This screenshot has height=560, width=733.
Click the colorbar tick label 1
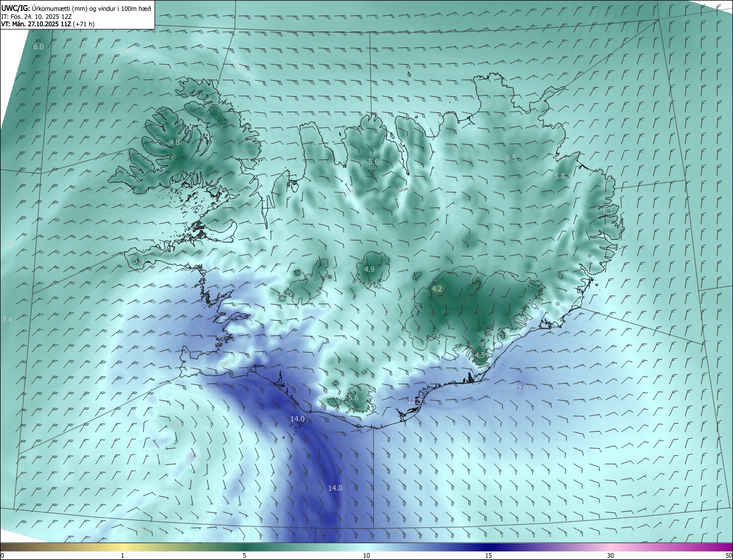123,555
